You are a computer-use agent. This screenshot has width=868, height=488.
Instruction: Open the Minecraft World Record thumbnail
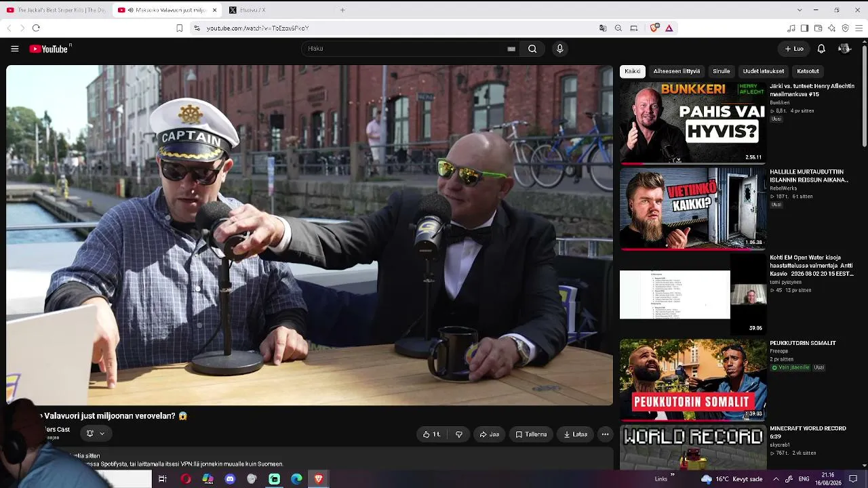click(693, 447)
